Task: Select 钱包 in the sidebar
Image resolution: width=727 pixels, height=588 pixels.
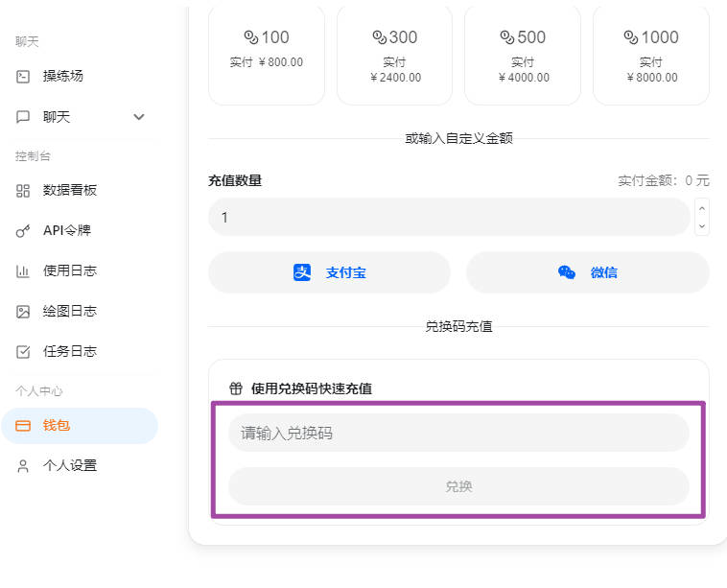Action: 80,426
